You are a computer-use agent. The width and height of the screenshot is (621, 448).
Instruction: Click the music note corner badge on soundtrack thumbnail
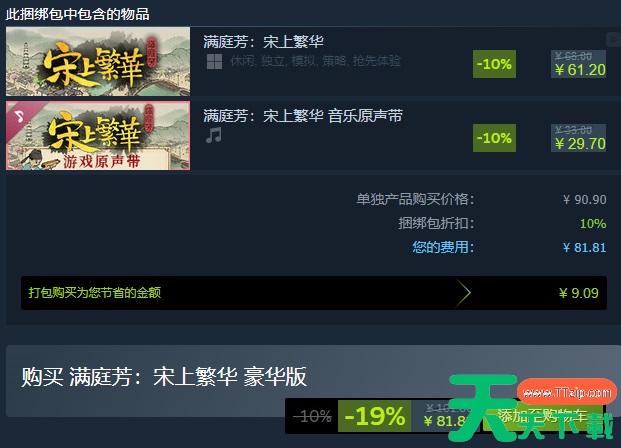pyautogui.click(x=19, y=115)
